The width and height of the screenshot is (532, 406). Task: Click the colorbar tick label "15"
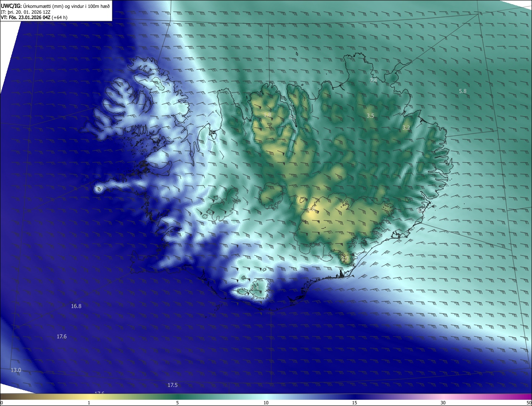[x=355, y=403]
